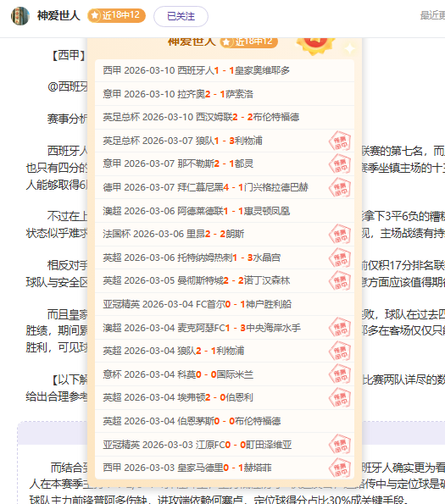Click the 神爱世人 user avatar
This screenshot has width=445, height=504.
coord(20,16)
